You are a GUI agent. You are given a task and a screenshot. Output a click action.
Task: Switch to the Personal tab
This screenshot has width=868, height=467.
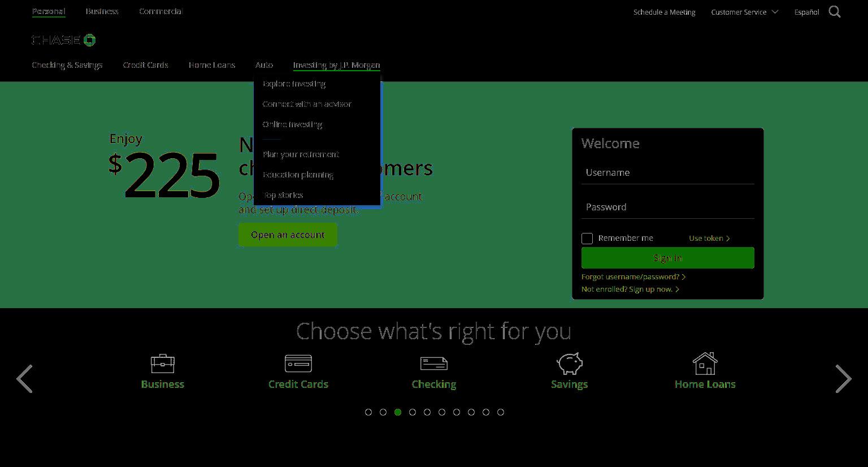pyautogui.click(x=49, y=11)
